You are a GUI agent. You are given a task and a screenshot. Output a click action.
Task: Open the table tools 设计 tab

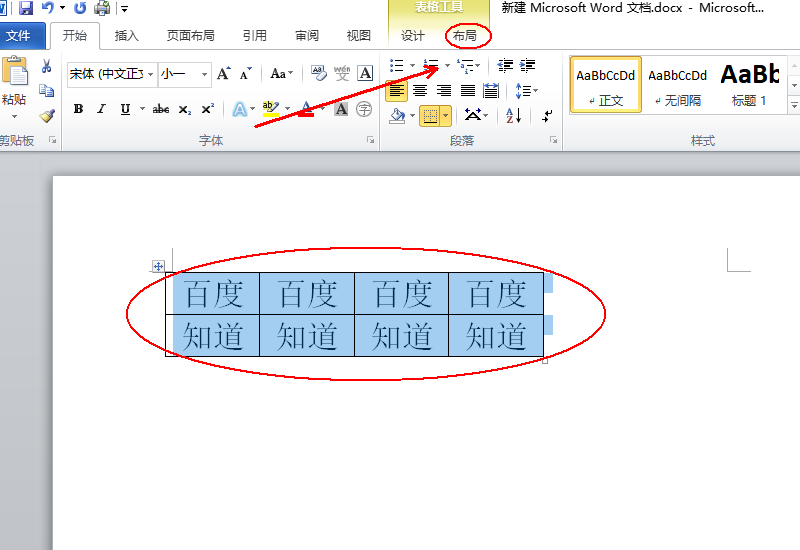412,36
